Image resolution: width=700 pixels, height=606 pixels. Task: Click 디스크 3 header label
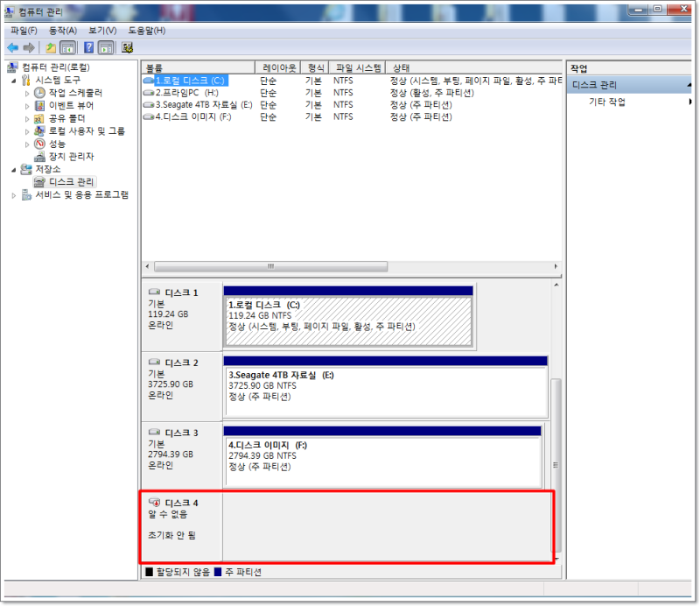pyautogui.click(x=181, y=433)
